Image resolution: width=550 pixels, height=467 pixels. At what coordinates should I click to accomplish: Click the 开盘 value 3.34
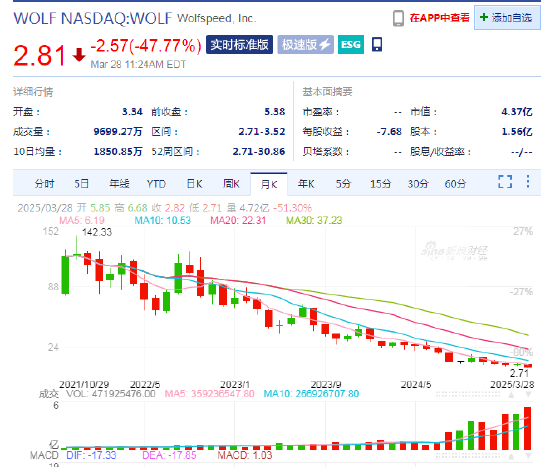point(132,112)
